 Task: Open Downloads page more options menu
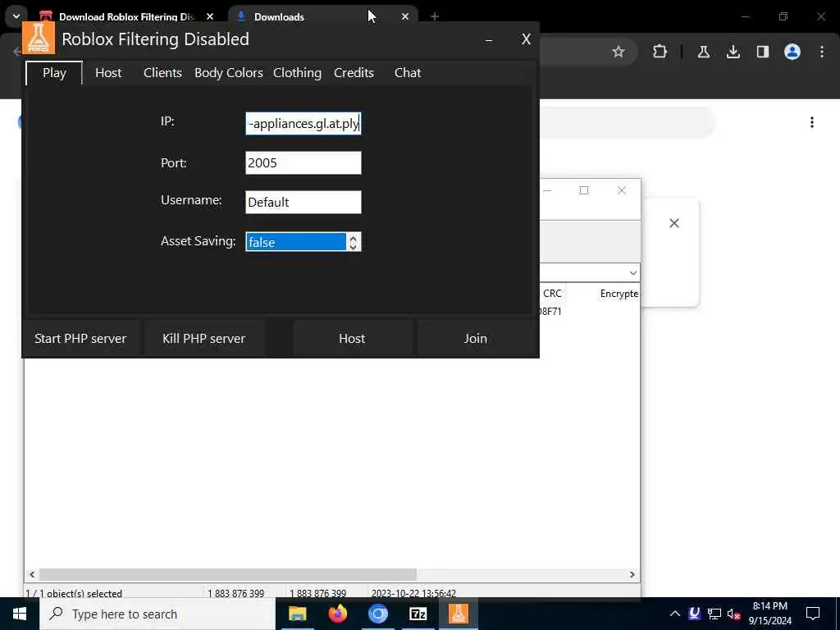click(812, 122)
